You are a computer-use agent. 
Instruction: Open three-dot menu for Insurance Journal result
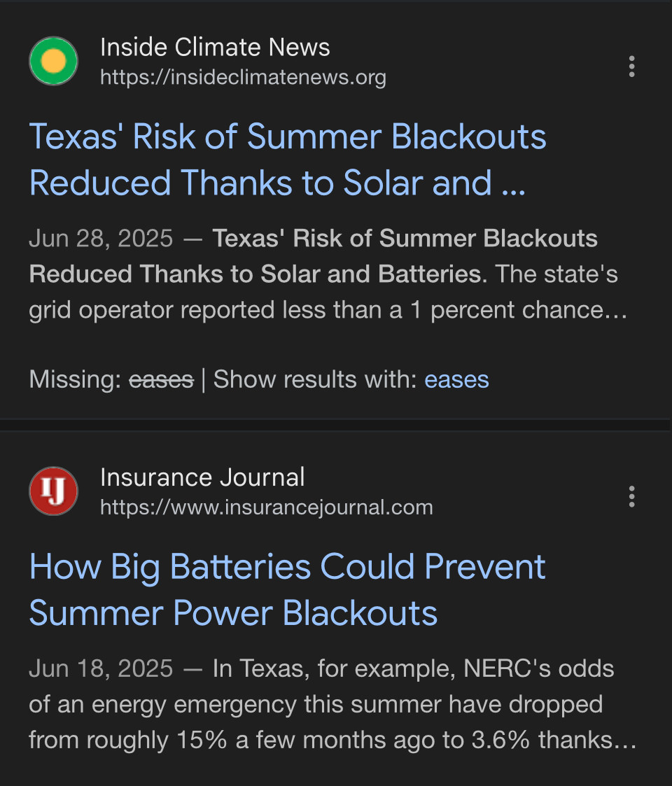(x=632, y=497)
